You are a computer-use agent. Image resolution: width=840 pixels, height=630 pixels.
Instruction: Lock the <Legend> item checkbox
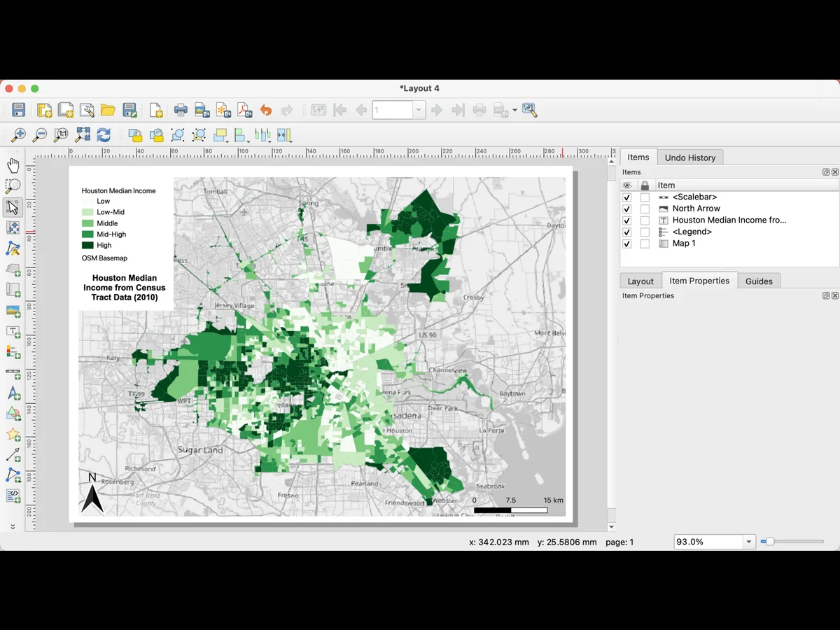(x=645, y=232)
